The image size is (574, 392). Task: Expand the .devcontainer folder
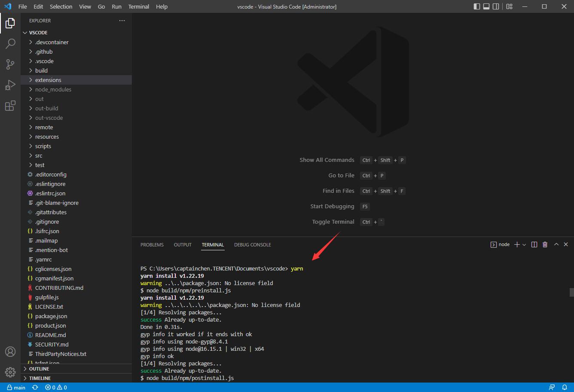coord(76,42)
